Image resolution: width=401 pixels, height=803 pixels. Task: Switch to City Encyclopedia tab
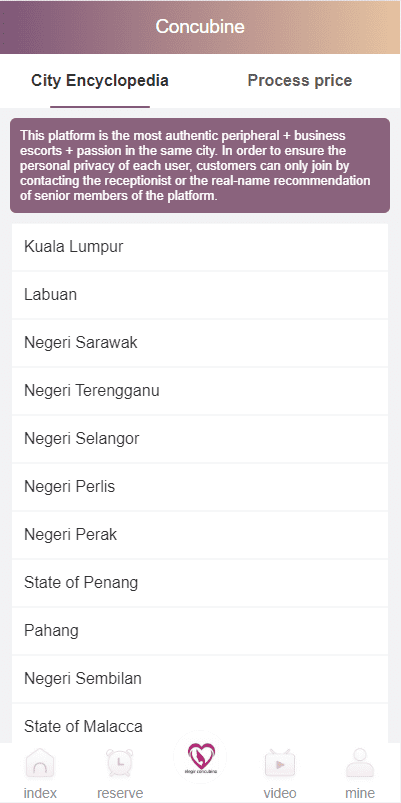100,81
